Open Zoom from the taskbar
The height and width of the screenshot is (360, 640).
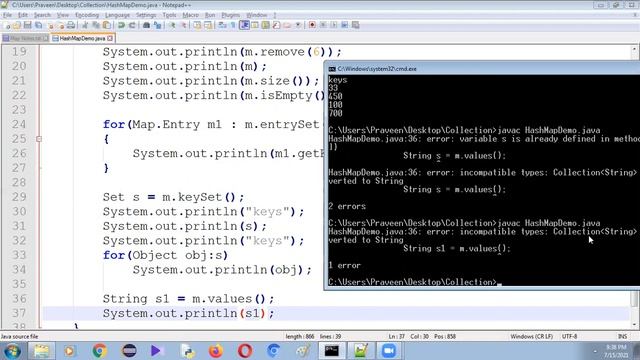(x=389, y=351)
